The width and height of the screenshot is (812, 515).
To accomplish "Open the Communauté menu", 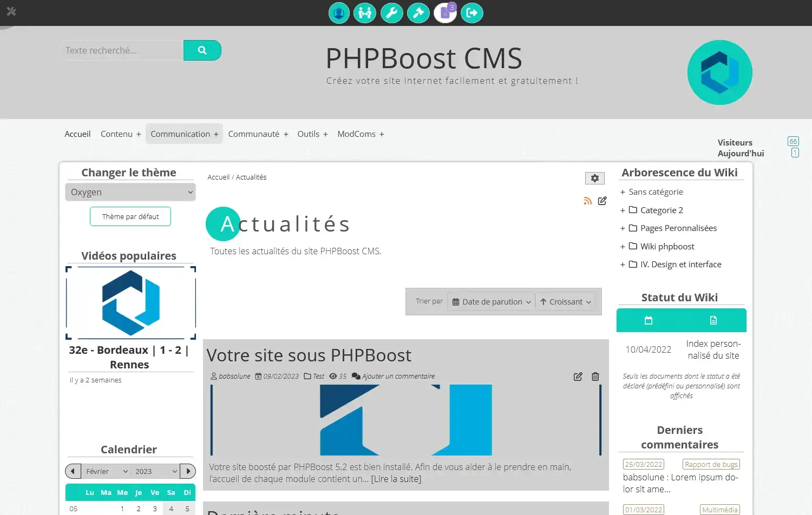I will point(258,134).
